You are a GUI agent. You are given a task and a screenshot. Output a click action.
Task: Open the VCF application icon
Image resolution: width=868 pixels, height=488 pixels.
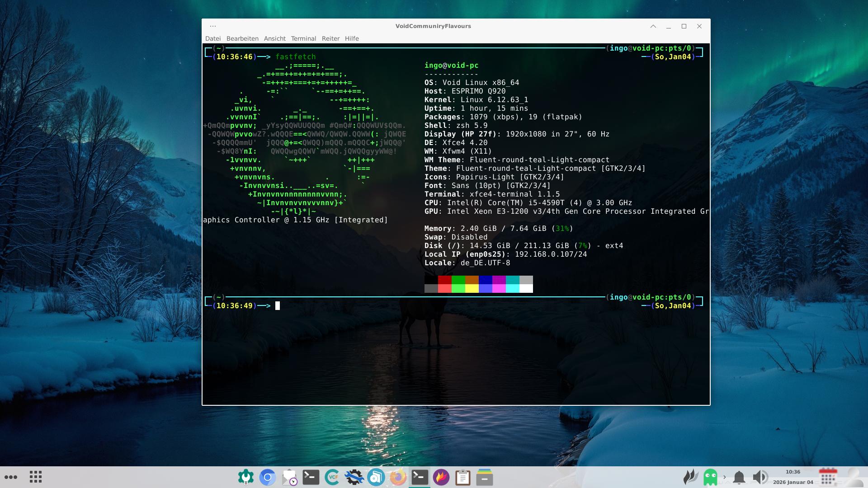(x=333, y=477)
